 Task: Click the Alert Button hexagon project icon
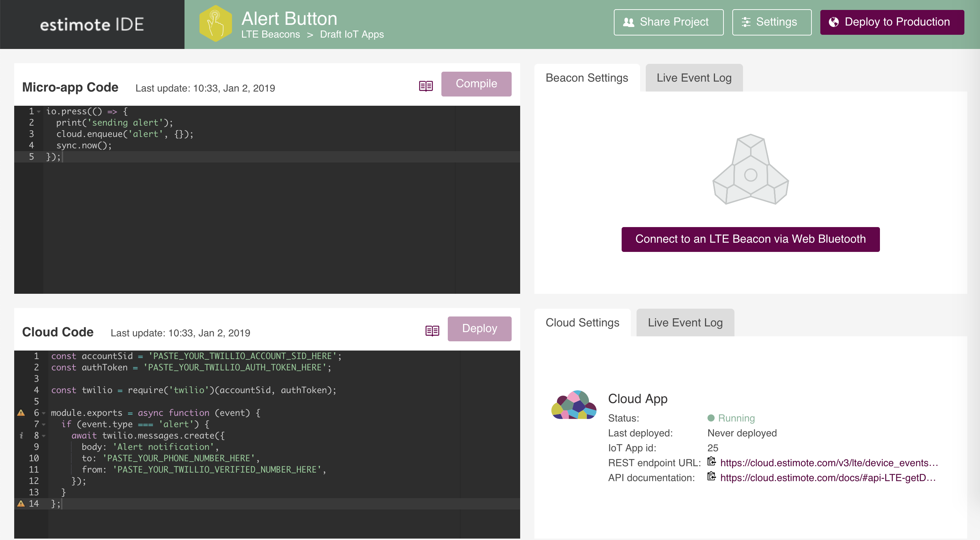(215, 23)
